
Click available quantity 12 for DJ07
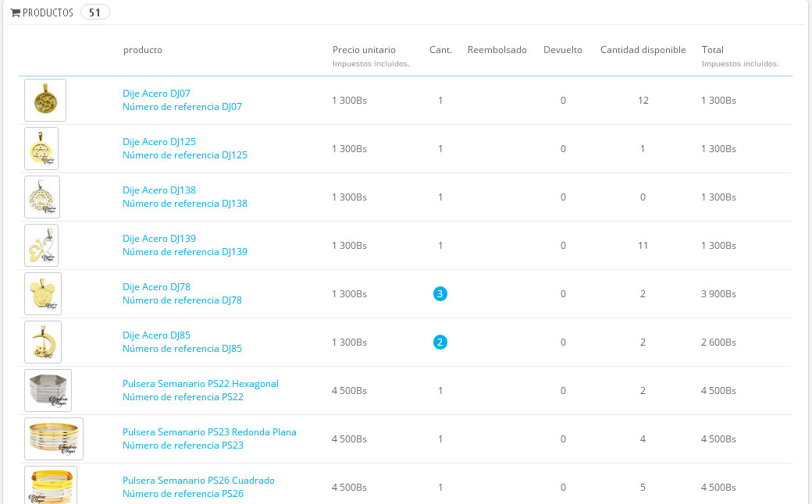point(643,101)
